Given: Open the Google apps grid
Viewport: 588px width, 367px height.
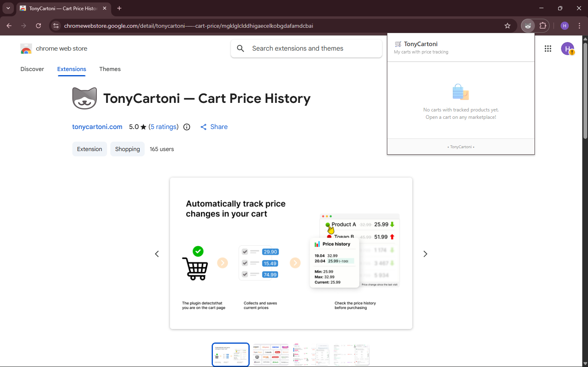Looking at the screenshot, I should (548, 49).
